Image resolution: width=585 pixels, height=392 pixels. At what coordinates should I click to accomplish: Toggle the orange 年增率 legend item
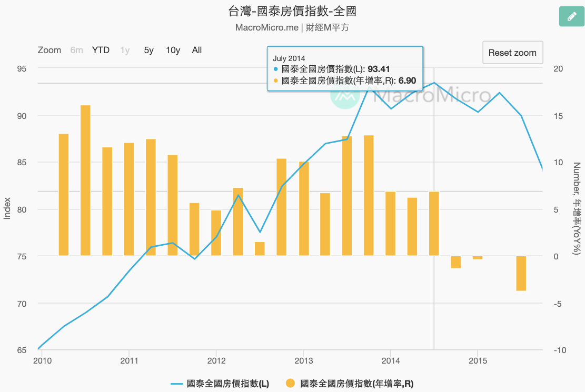coord(350,384)
